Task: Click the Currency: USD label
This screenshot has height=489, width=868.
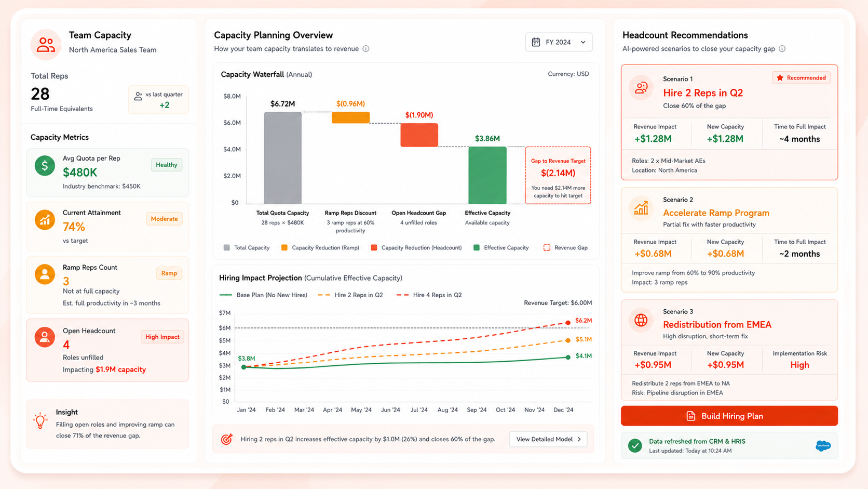Action: point(568,74)
